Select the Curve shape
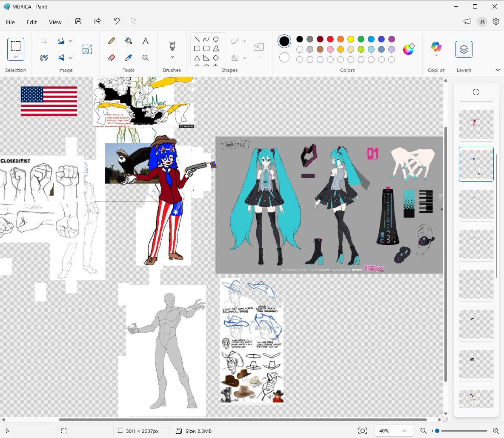The image size is (504, 438). tap(206, 39)
